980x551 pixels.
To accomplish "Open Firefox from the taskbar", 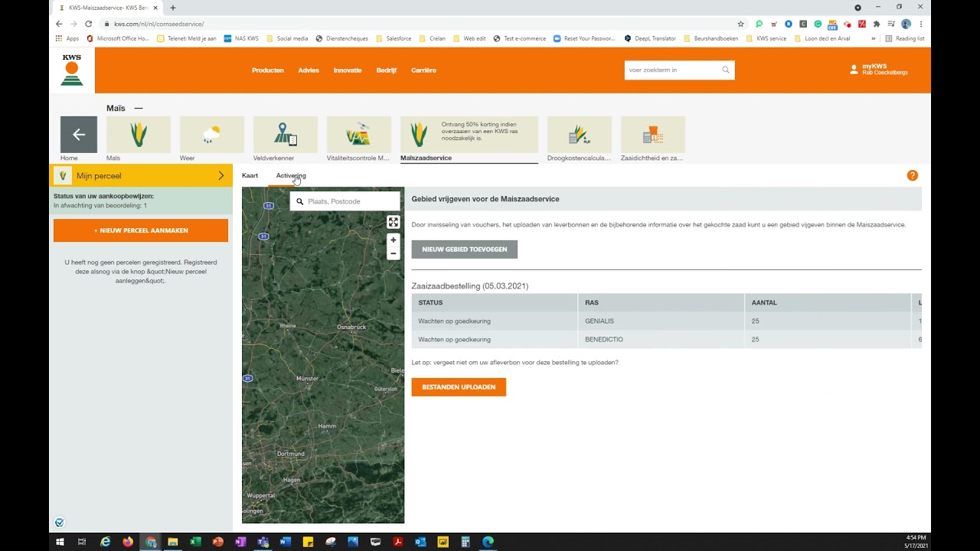I will point(127,542).
